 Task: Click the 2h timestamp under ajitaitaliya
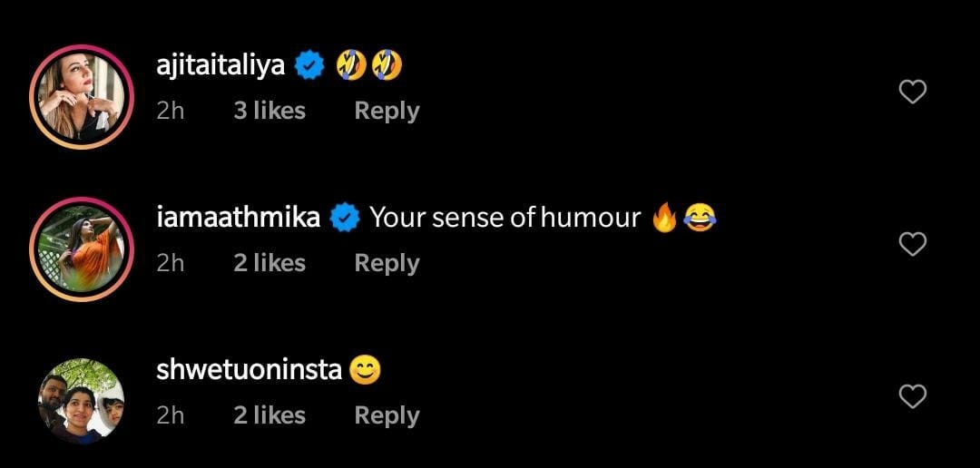pos(170,111)
